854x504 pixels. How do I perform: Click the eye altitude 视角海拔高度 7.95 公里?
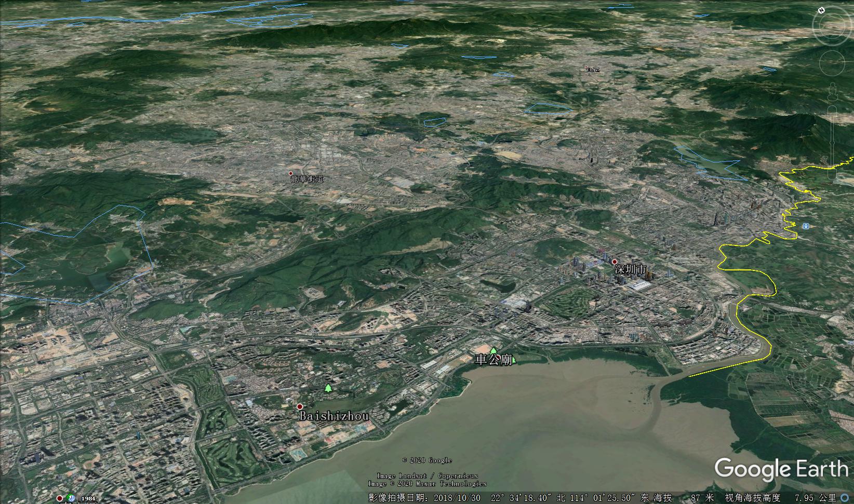pyautogui.click(x=781, y=498)
